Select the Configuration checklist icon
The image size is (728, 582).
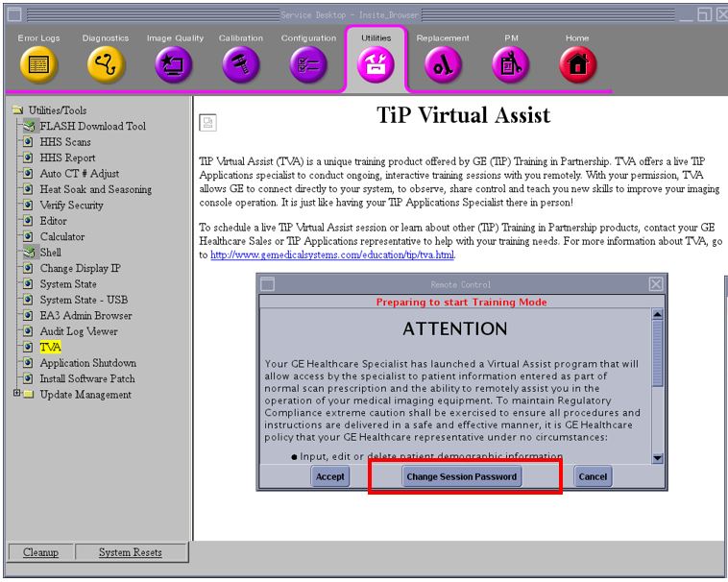coord(308,64)
